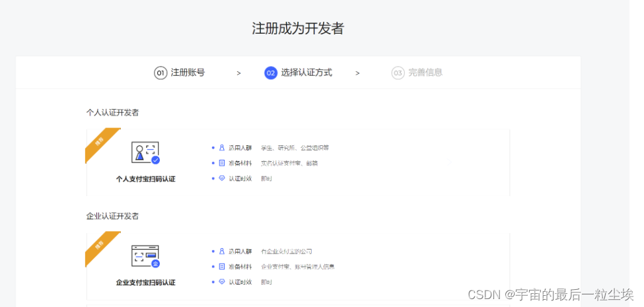Select the 选择认证方式 step label
Image resolution: width=644 pixels, height=307 pixels.
pyautogui.click(x=306, y=73)
